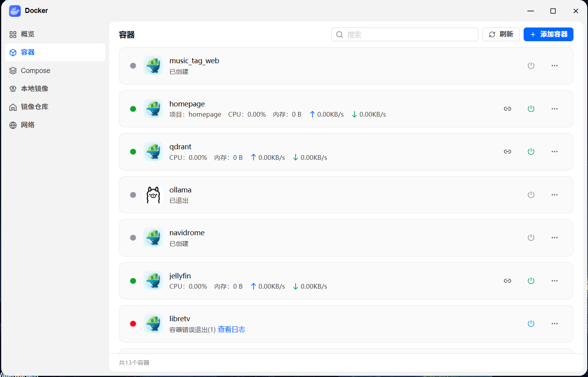Open more options for ollama
Image resolution: width=588 pixels, height=377 pixels.
coord(555,195)
